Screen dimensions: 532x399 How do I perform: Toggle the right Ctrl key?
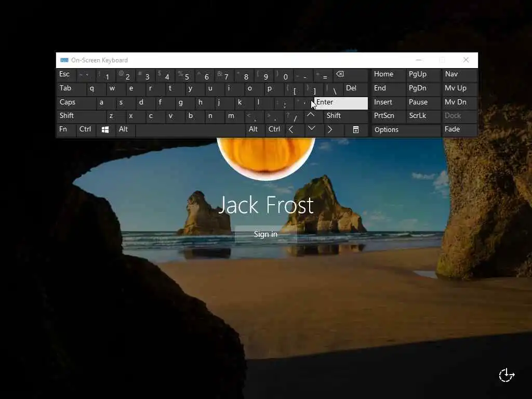pyautogui.click(x=275, y=130)
